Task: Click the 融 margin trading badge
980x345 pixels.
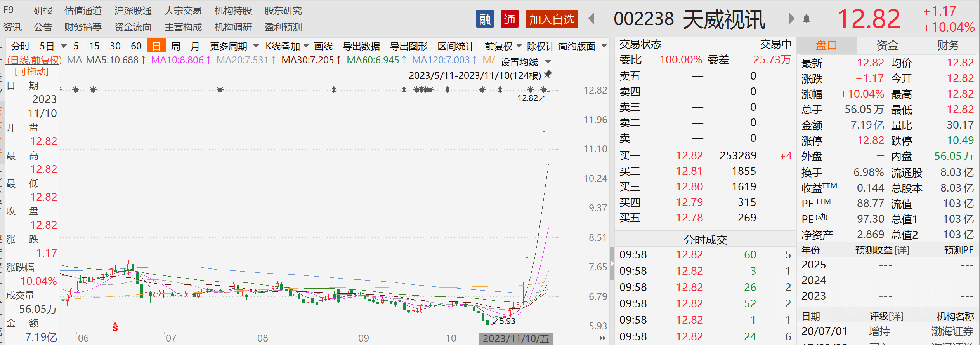Action: pos(484,19)
